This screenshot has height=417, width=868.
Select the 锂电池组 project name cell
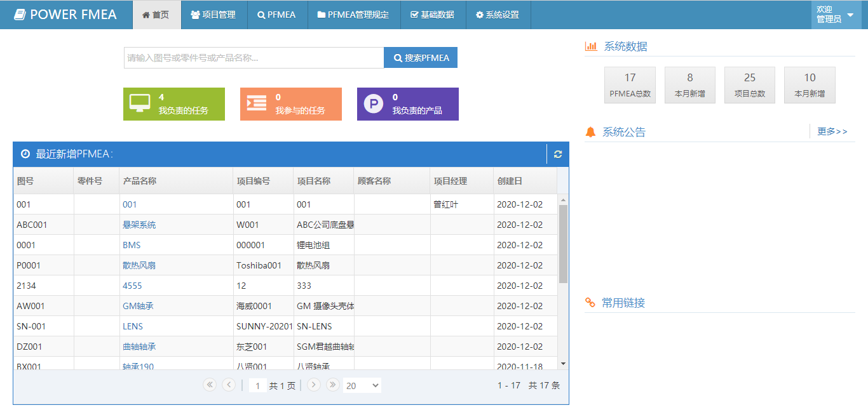pos(323,245)
